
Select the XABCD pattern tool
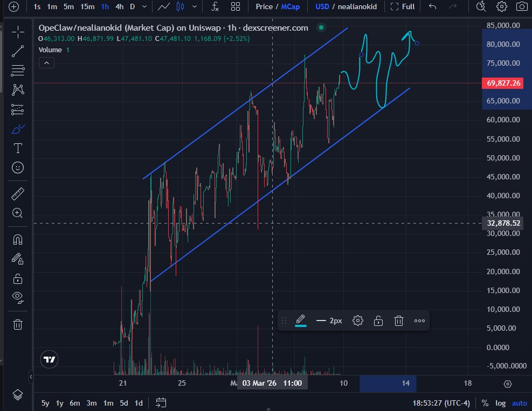18,90
